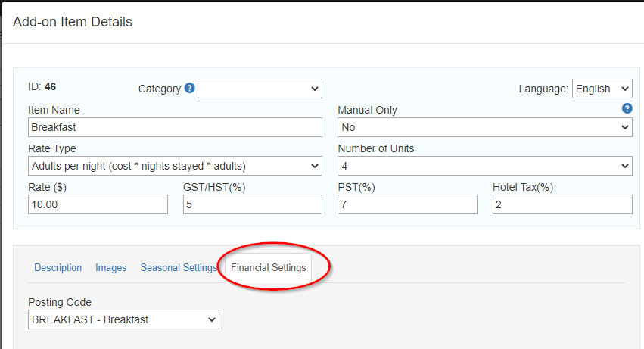This screenshot has height=349, width=644.
Task: Switch to the Images tab
Action: click(111, 267)
